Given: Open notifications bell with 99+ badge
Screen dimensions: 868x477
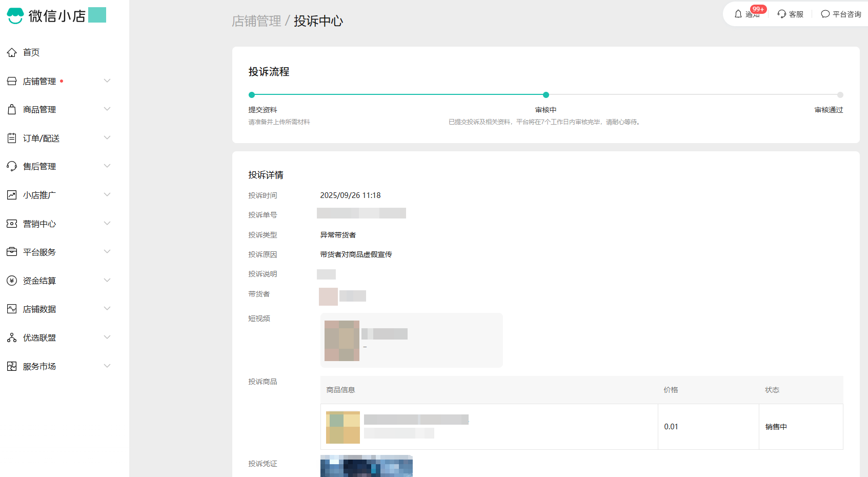Looking at the screenshot, I should tap(739, 14).
